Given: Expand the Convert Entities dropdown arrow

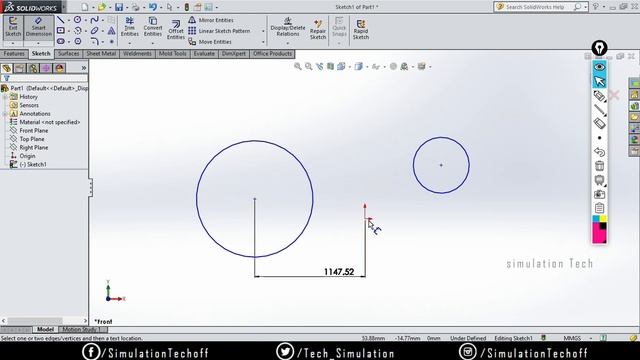Looking at the screenshot, I should point(153,43).
